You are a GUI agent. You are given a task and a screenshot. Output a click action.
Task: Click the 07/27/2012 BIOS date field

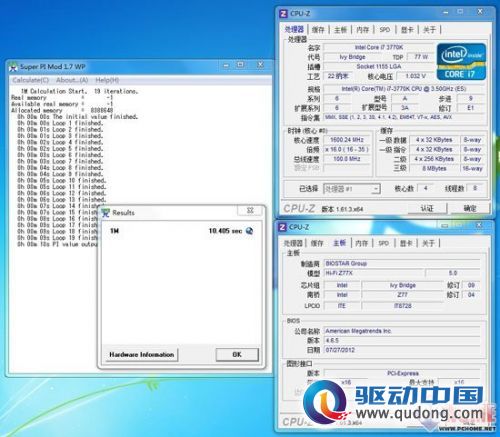(402, 350)
